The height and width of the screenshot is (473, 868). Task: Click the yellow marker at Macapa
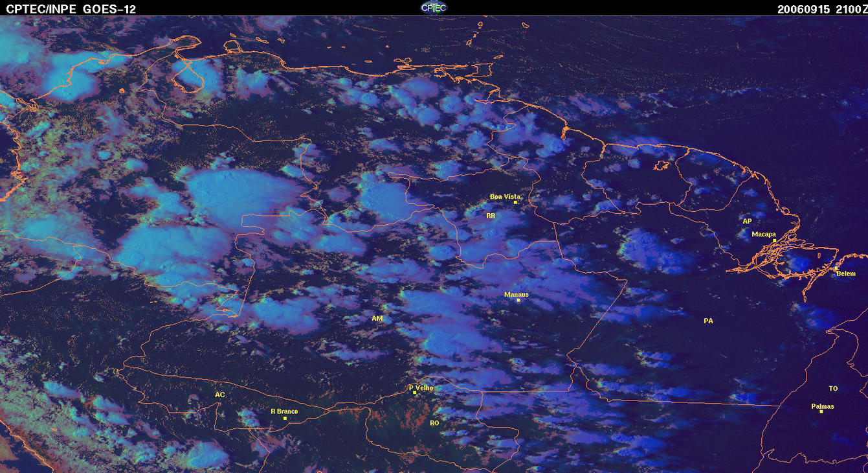[x=774, y=240]
